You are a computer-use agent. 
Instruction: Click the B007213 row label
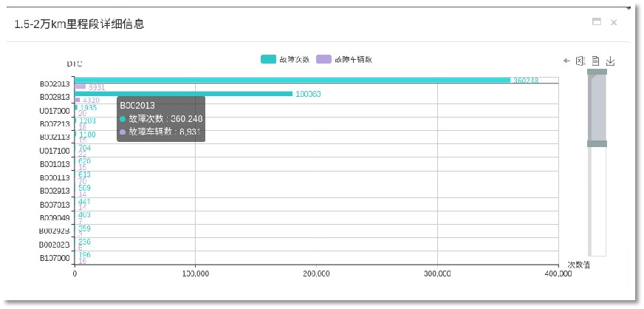tap(55, 124)
